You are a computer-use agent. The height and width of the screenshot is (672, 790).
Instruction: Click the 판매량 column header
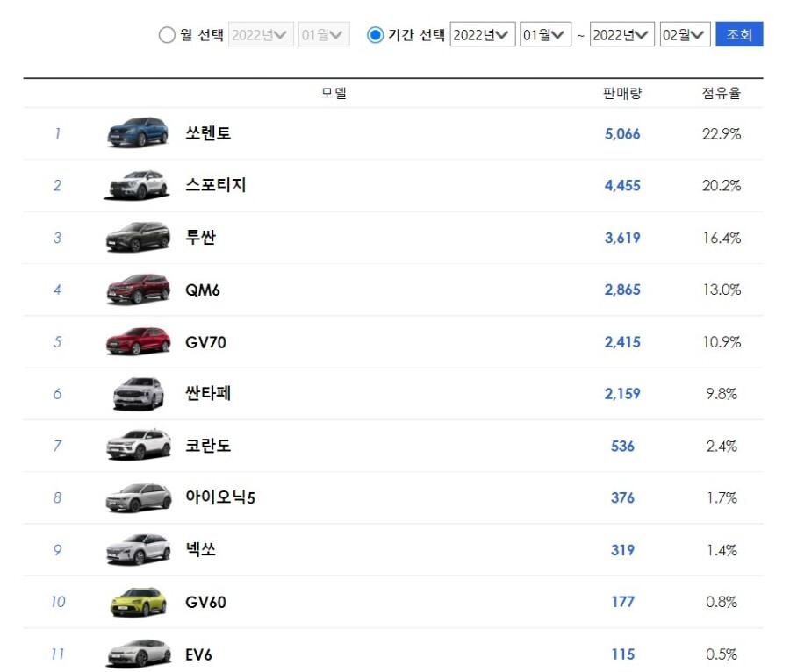point(622,93)
